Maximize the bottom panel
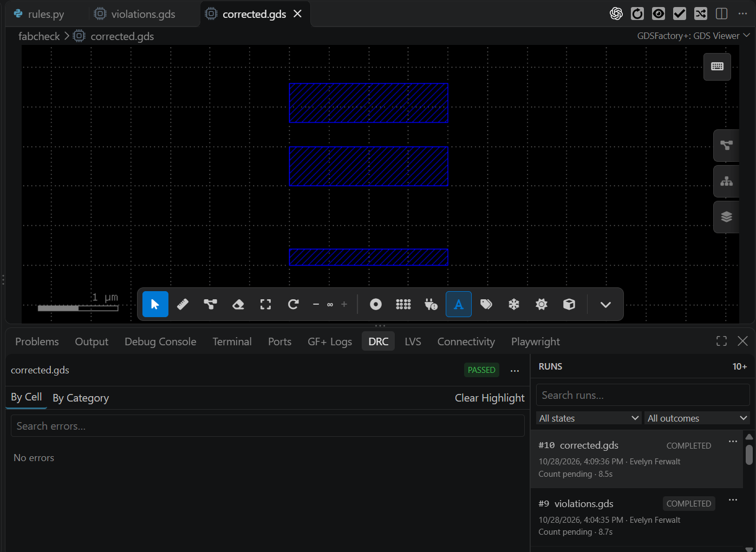Image resolution: width=756 pixels, height=552 pixels. [722, 341]
